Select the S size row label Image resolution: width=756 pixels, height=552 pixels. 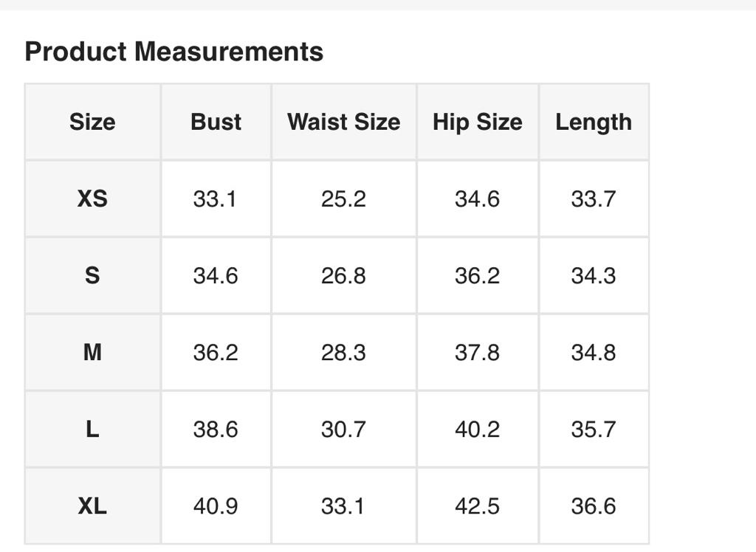pos(92,275)
